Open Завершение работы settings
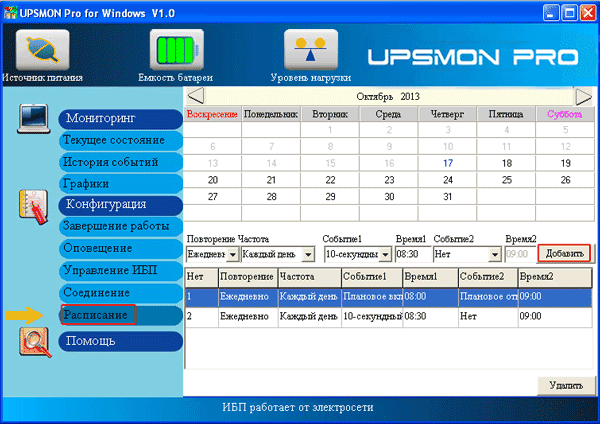The height and width of the screenshot is (424, 600). [x=121, y=227]
